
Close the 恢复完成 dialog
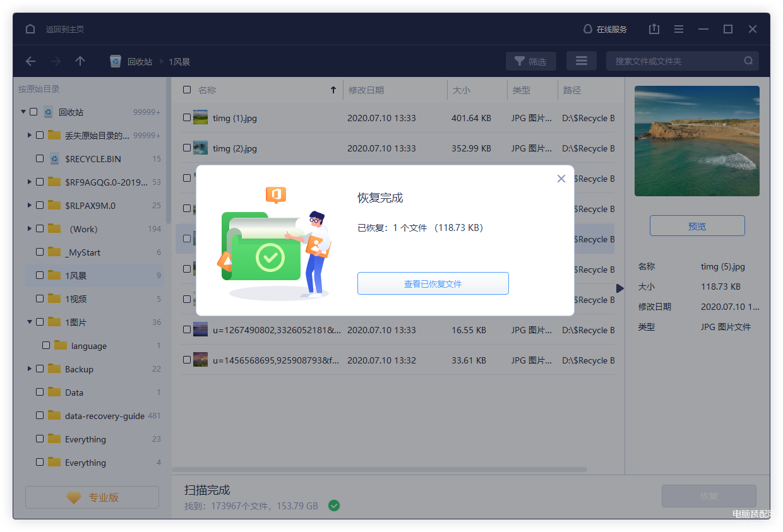561,179
